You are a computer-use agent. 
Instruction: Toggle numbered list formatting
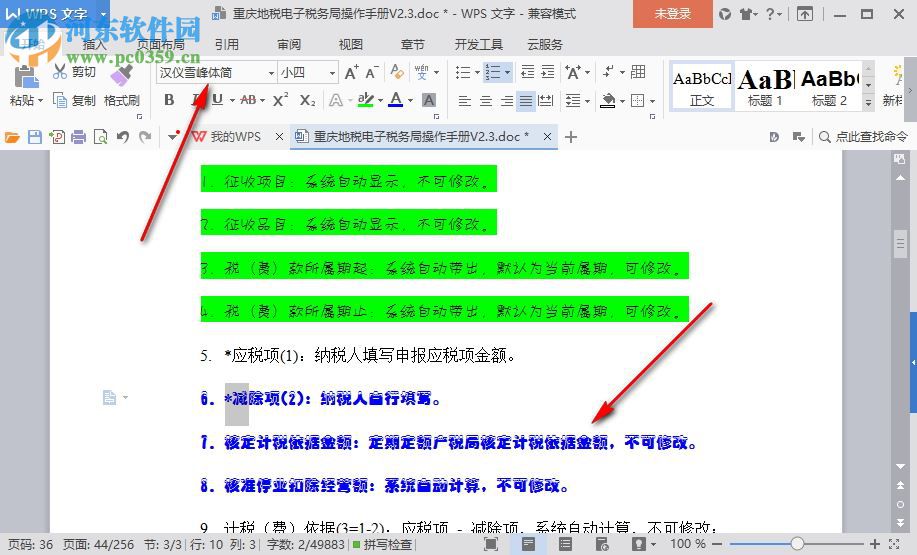(493, 72)
